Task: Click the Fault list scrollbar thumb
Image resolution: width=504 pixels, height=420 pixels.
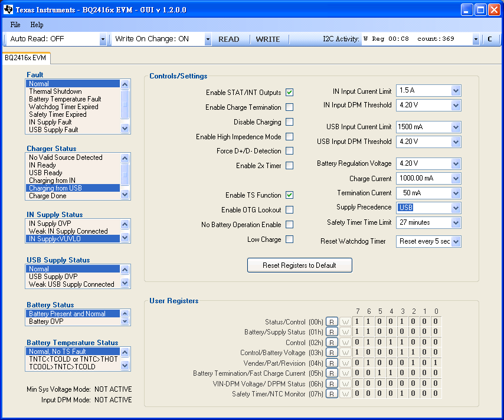Action: [x=125, y=104]
